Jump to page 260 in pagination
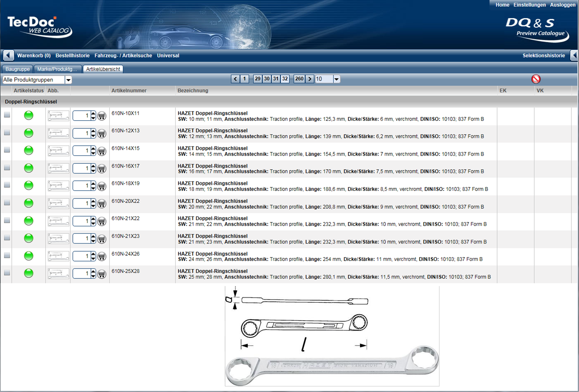 pos(299,79)
